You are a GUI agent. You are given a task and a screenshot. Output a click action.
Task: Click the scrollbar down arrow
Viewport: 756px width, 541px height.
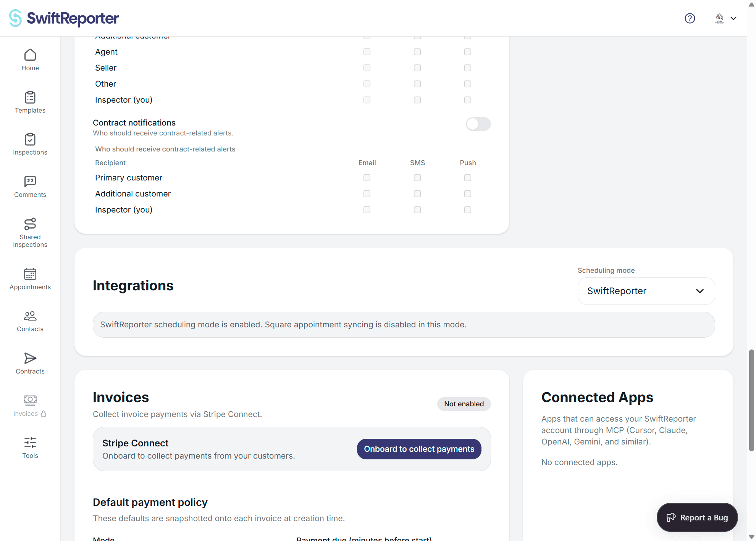[751, 537]
